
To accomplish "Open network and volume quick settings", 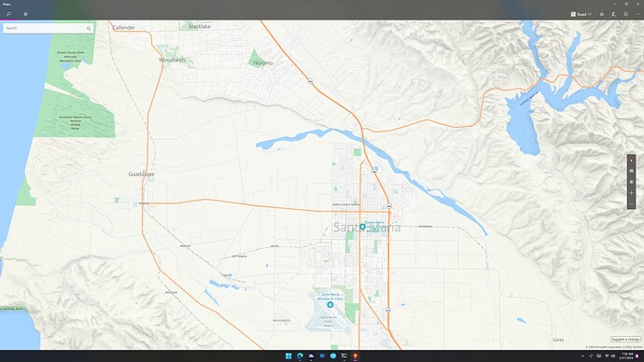I will (609, 355).
